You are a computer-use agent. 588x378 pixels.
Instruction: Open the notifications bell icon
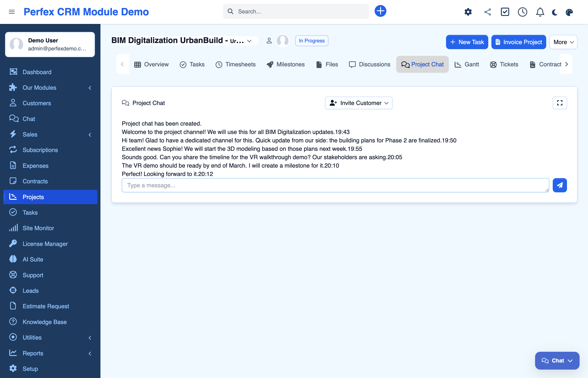[539, 12]
